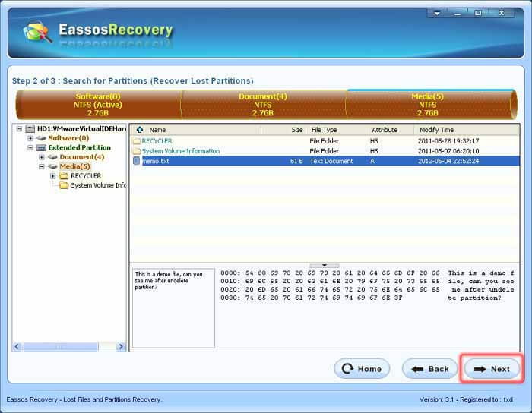Image resolution: width=532 pixels, height=413 pixels.
Task: Click modify time 2011-05-07 06:20:10
Action: [448, 151]
